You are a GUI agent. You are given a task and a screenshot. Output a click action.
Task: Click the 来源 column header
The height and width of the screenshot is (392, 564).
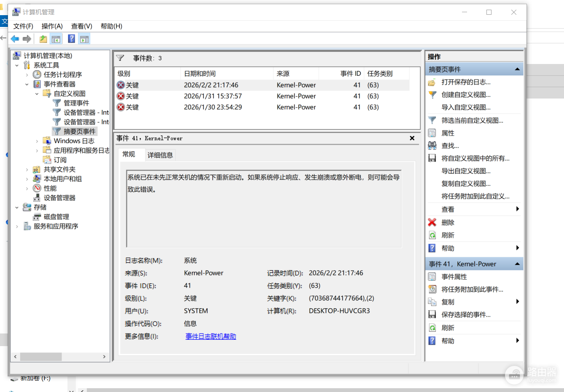coord(296,73)
